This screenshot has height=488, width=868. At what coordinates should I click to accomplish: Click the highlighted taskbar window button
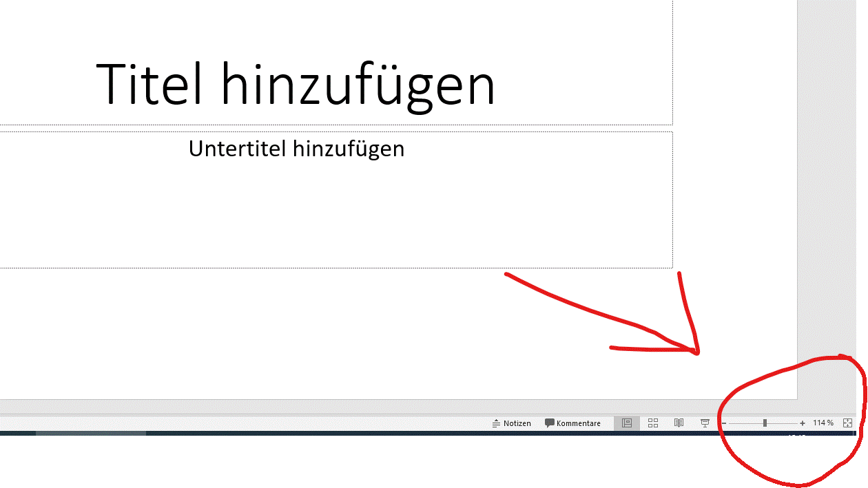coord(90,434)
